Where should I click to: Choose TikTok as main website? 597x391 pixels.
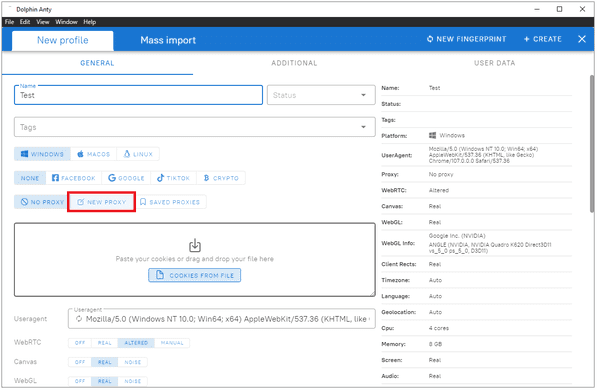pos(174,178)
